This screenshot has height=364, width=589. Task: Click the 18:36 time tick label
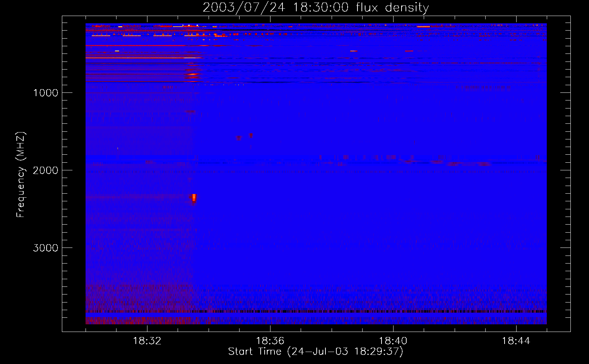(x=270, y=341)
